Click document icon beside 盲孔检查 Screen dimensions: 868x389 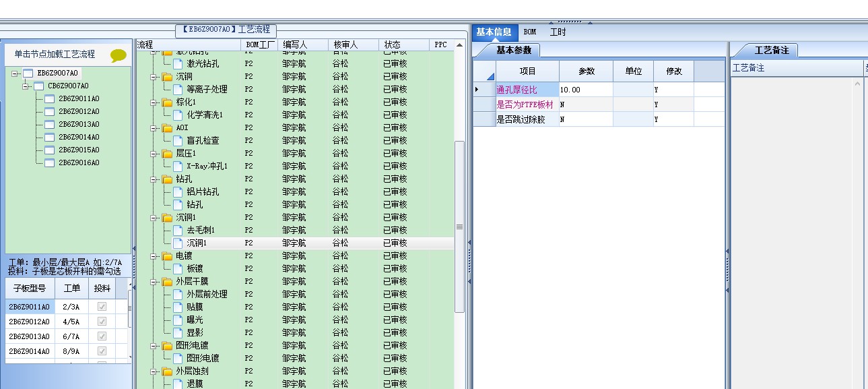coord(178,140)
